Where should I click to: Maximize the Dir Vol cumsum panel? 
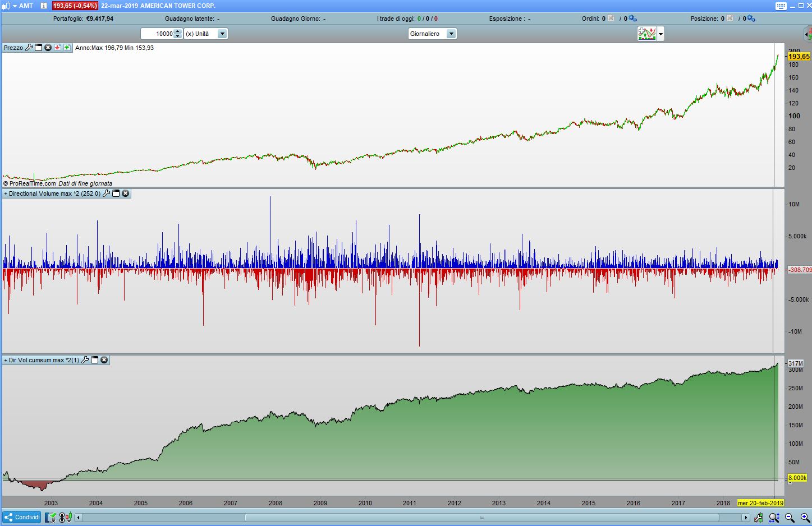95,360
